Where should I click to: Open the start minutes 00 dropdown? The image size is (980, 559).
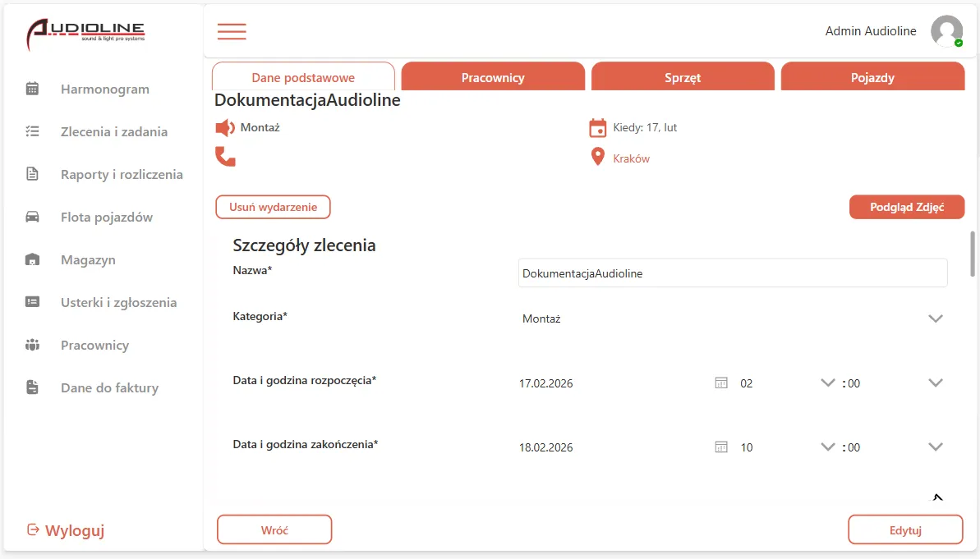[936, 383]
